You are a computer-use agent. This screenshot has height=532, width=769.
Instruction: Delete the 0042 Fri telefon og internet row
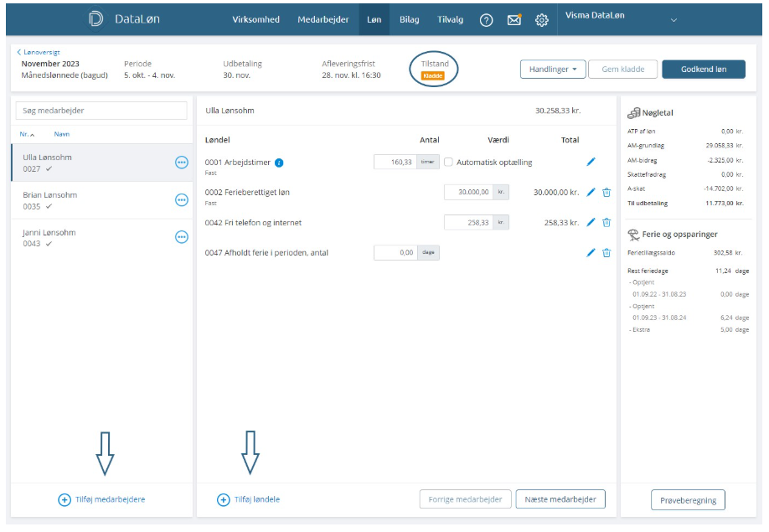point(606,222)
